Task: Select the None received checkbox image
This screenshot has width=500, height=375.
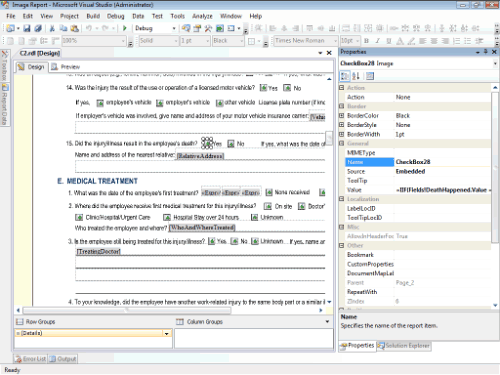Action: pos(269,192)
